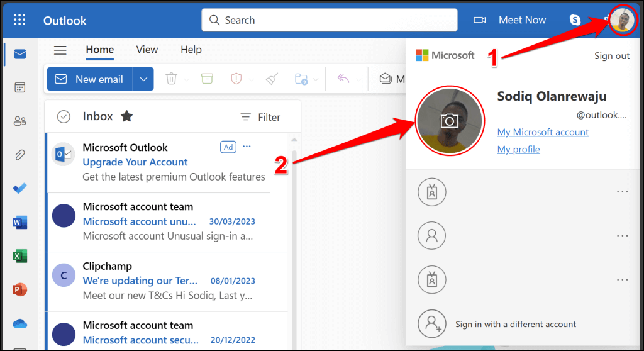Open the My Microsoft account link
Viewport: 644px width, 351px height.
click(x=543, y=132)
